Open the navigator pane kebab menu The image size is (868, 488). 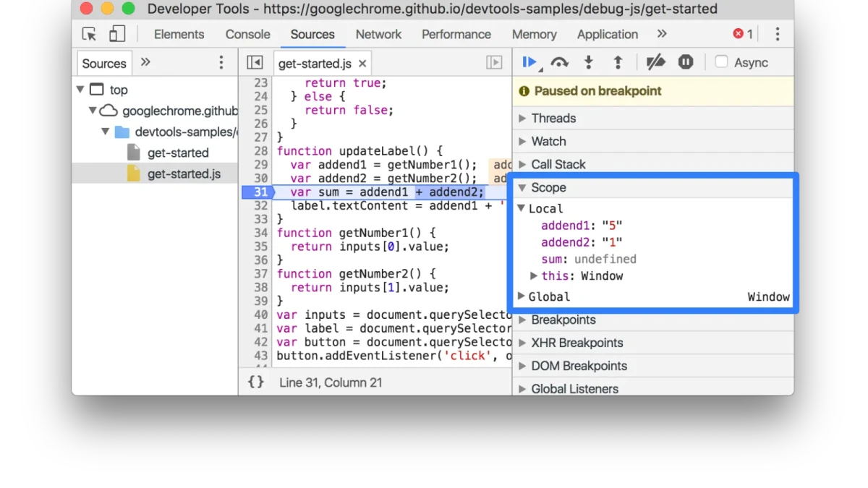coord(221,63)
